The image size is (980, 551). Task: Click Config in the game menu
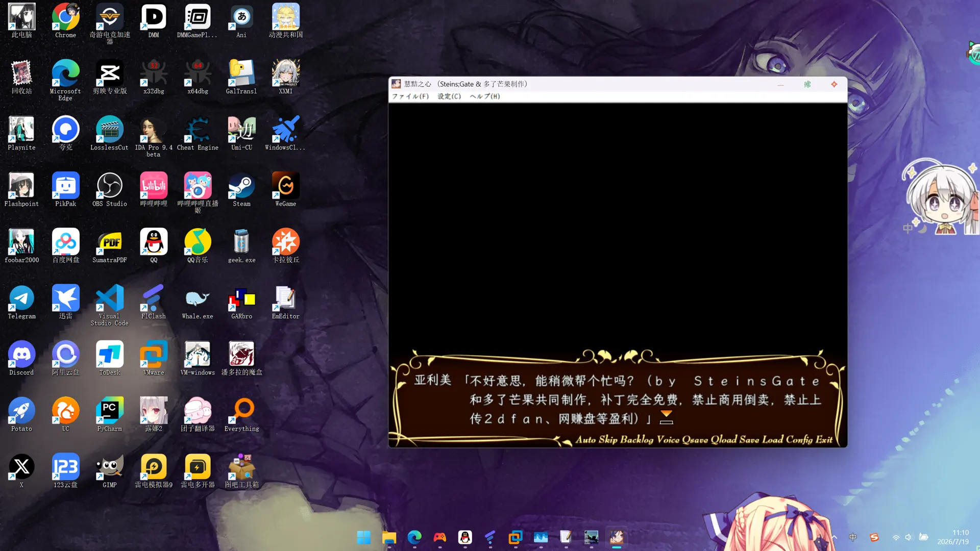point(799,440)
